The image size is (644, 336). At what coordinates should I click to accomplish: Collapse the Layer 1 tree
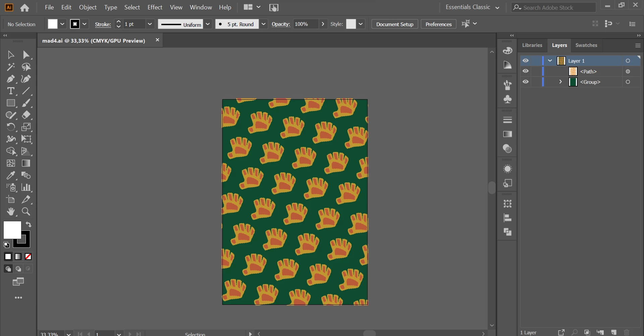pyautogui.click(x=550, y=61)
